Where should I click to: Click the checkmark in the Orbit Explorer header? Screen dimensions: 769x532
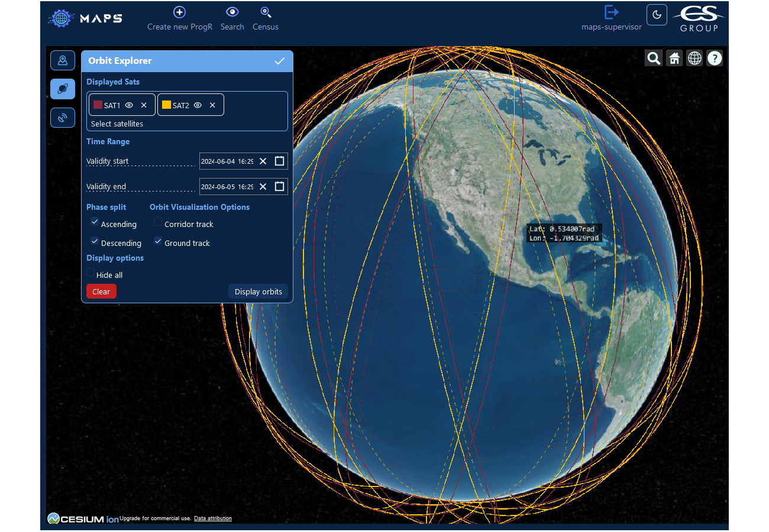pyautogui.click(x=279, y=60)
